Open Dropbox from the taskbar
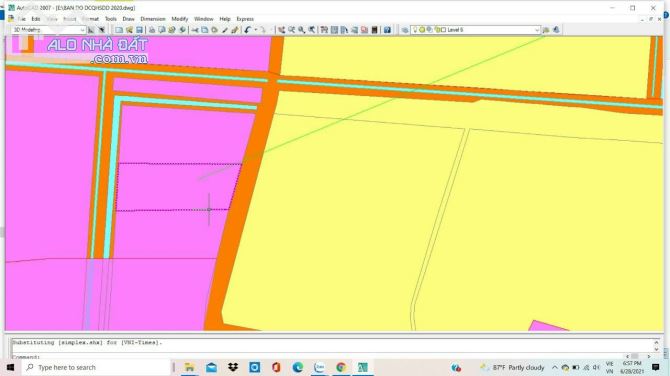 [233, 367]
